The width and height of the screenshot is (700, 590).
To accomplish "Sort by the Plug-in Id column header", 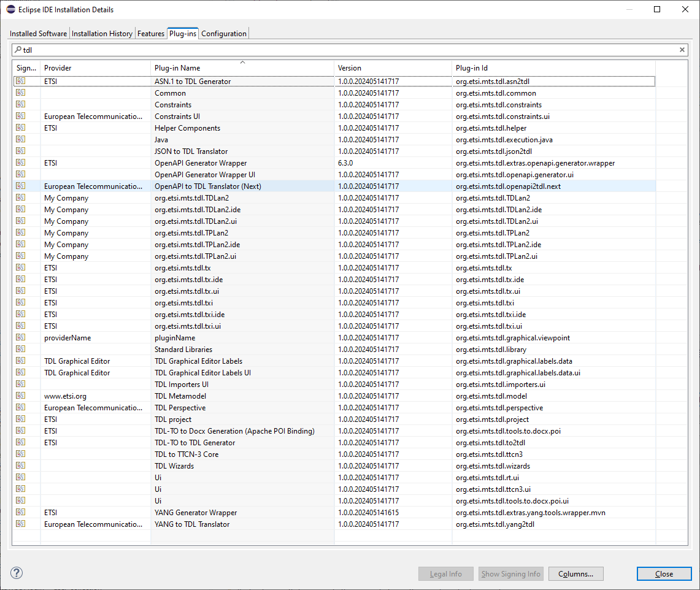I will (x=553, y=68).
